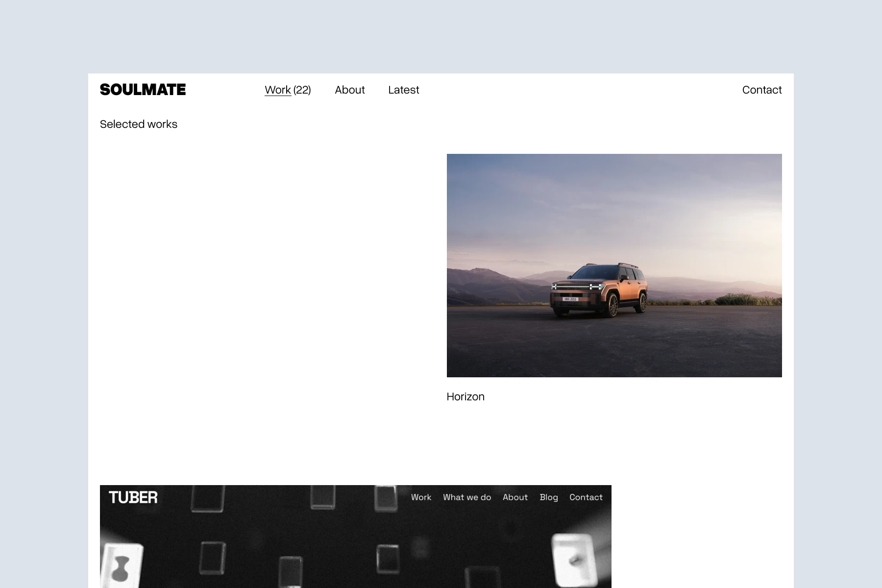The image size is (882, 588).
Task: Open the Horizon project via its caption link
Action: [465, 396]
